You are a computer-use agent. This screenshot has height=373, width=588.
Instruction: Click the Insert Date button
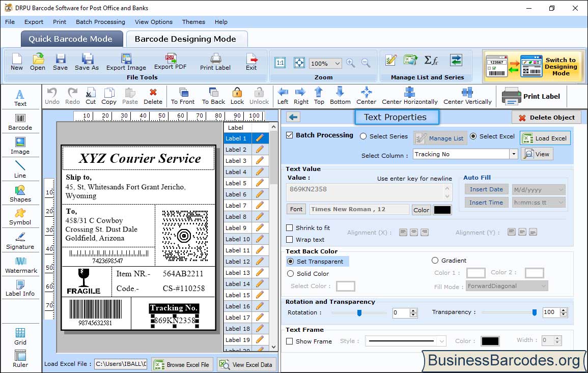tap(486, 189)
